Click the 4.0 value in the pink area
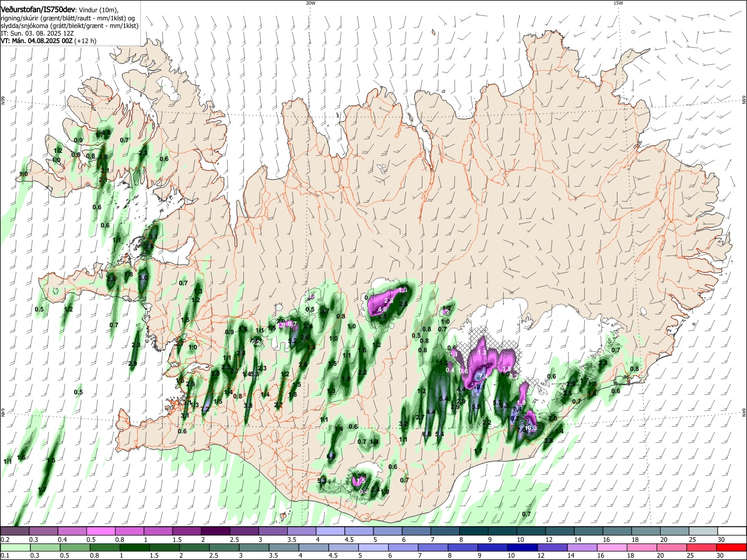Screen dimensions: 747x560 (383, 309)
